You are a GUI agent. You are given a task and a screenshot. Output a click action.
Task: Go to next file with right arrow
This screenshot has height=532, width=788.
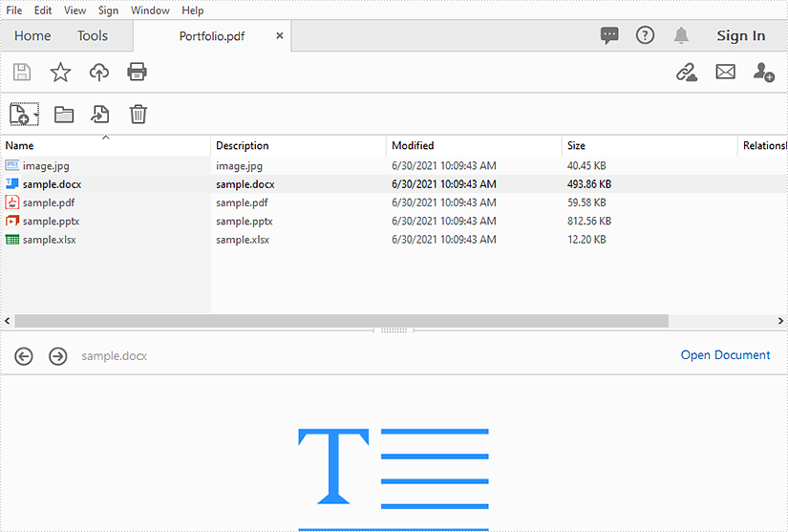click(58, 356)
